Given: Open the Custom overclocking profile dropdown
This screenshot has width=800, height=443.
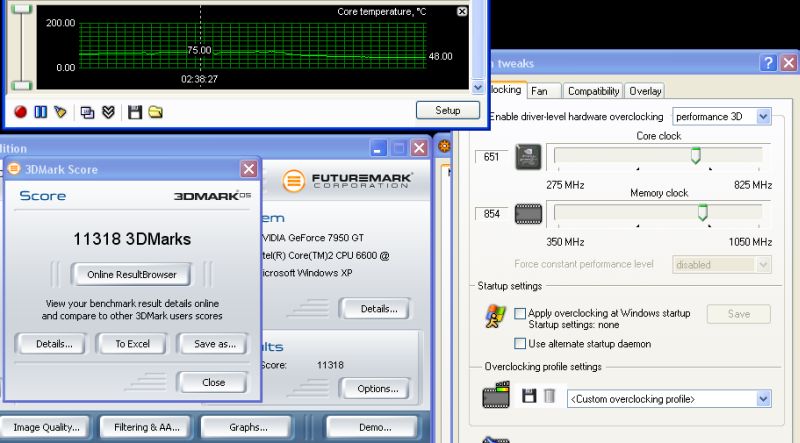Looking at the screenshot, I should [x=763, y=399].
